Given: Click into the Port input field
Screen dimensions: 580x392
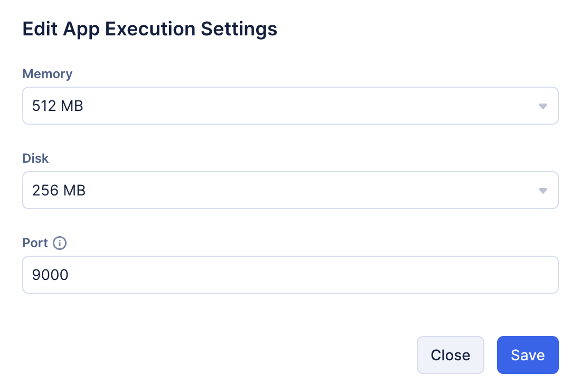Looking at the screenshot, I should pyautogui.click(x=290, y=275).
